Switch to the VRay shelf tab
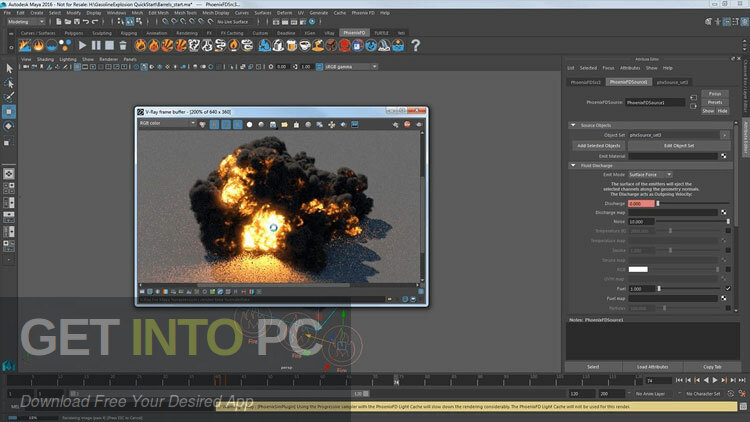 [x=329, y=33]
